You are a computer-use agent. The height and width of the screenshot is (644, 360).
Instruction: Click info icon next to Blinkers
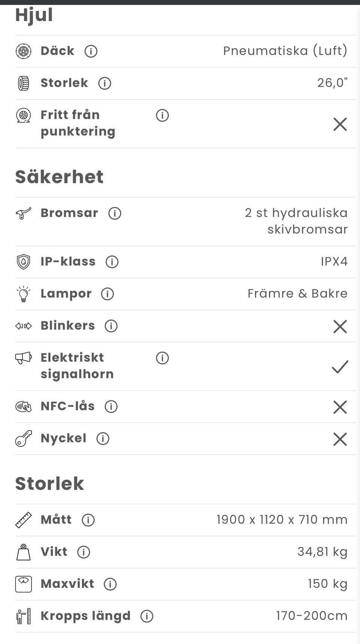point(111,326)
